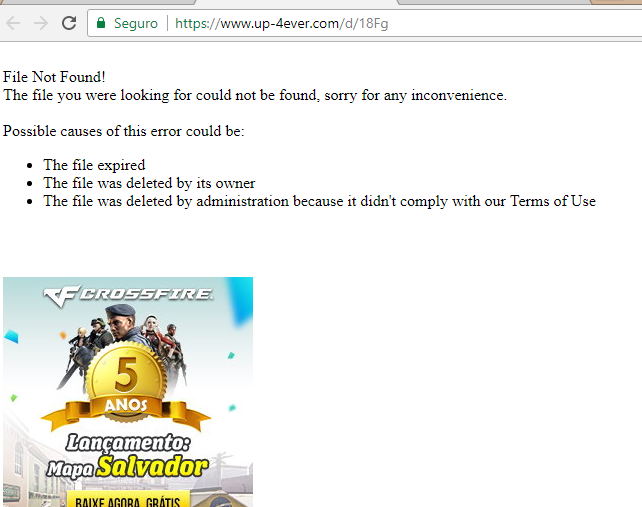Open site info via the Seguro label
Screen dimensions: 642x507
point(135,23)
